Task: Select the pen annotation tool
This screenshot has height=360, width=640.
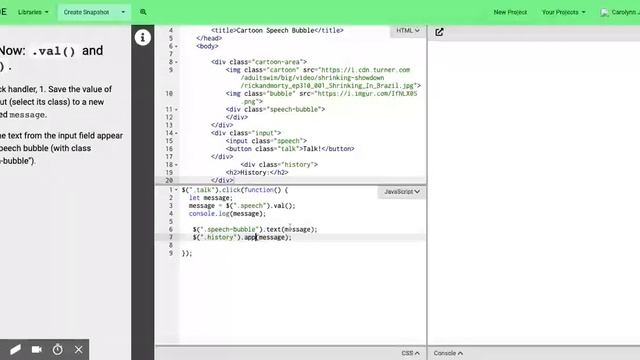Action: (15, 349)
